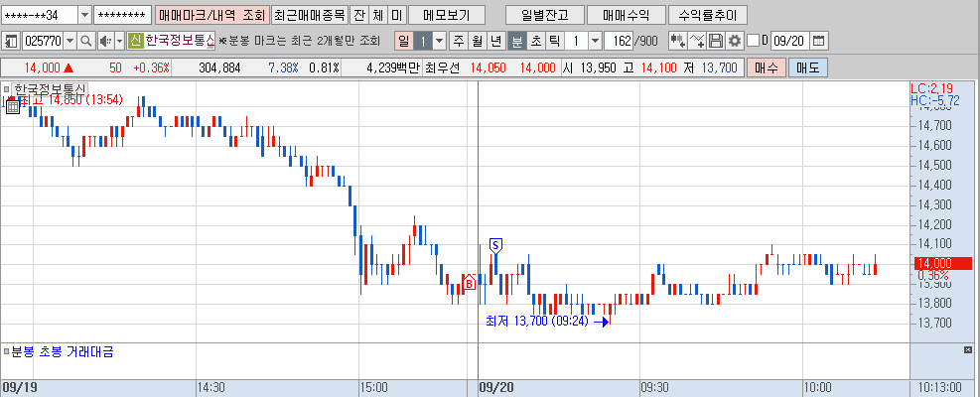
Task: Toggle the 년 yearly period button
Action: (x=496, y=42)
